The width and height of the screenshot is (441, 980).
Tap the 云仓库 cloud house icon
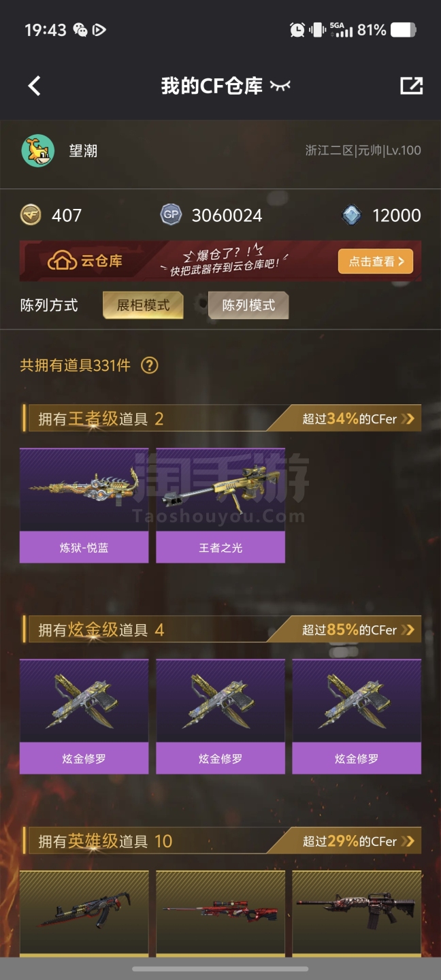61,261
